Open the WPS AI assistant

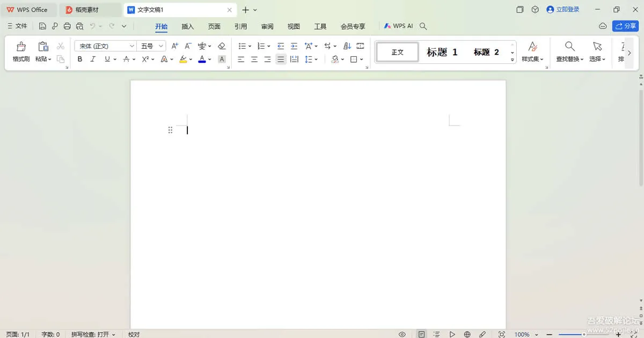pyautogui.click(x=399, y=26)
